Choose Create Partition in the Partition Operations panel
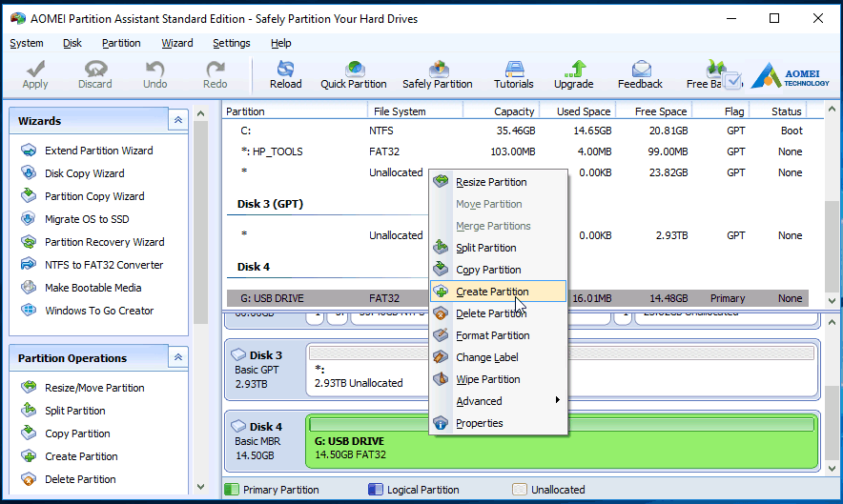 [x=81, y=456]
